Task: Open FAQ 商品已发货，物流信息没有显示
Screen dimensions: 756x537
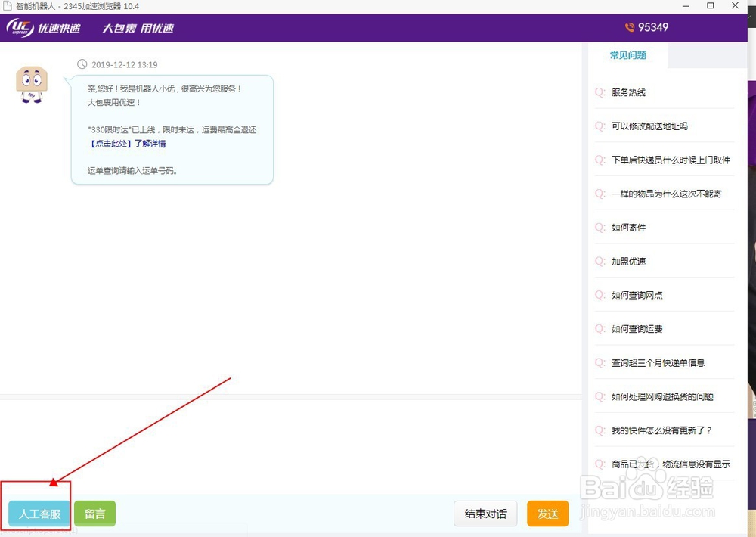Action: (671, 464)
